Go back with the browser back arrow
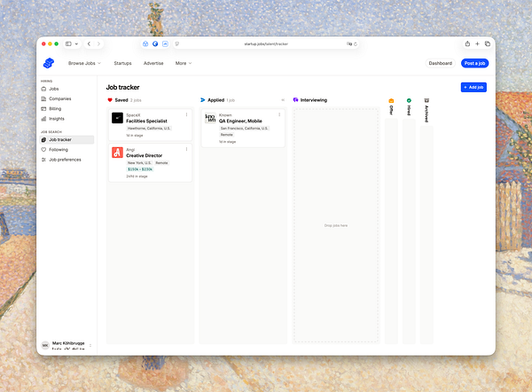Viewport: 532px width, 392px height. (89, 43)
